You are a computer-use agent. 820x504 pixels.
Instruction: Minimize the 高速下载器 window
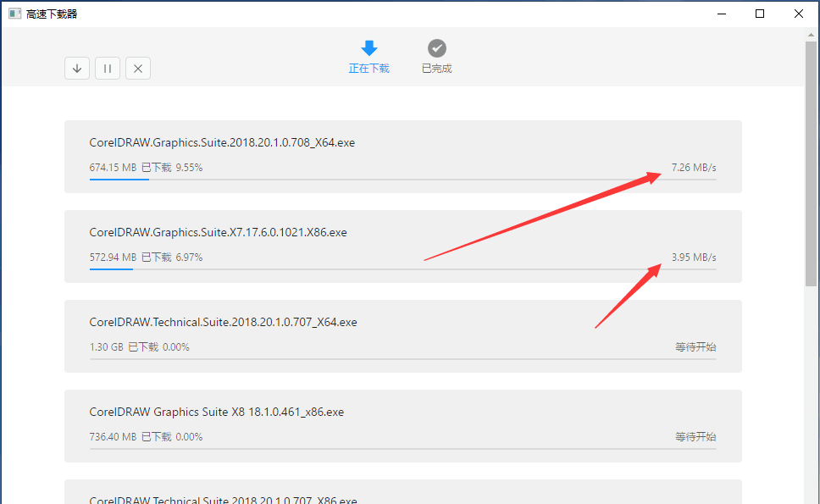coord(722,14)
